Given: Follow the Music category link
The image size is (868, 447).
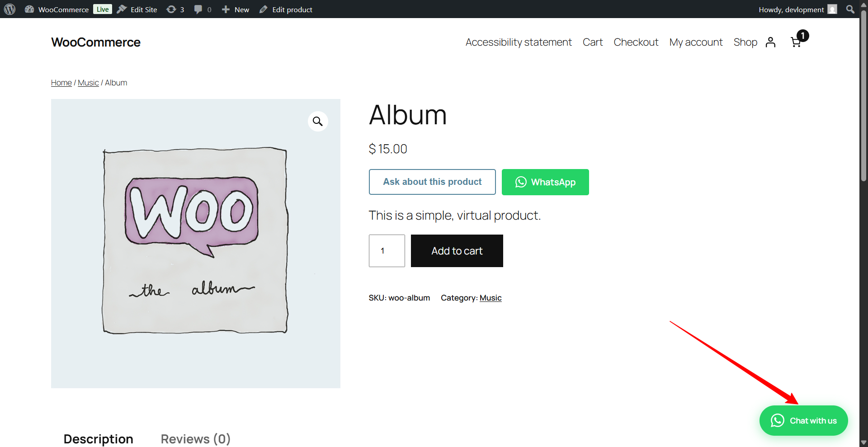Looking at the screenshot, I should (491, 298).
